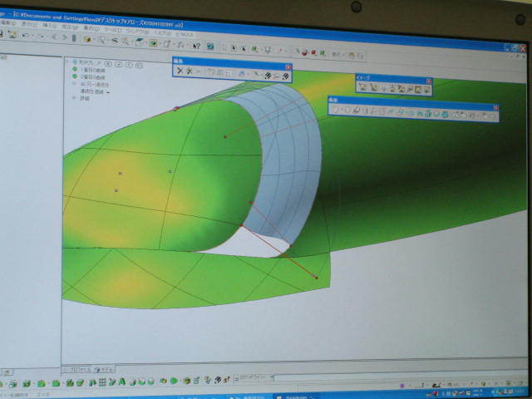Activate the question-mark help pointer icon
Image resolution: width=532 pixels, height=399 pixels.
(196, 46)
